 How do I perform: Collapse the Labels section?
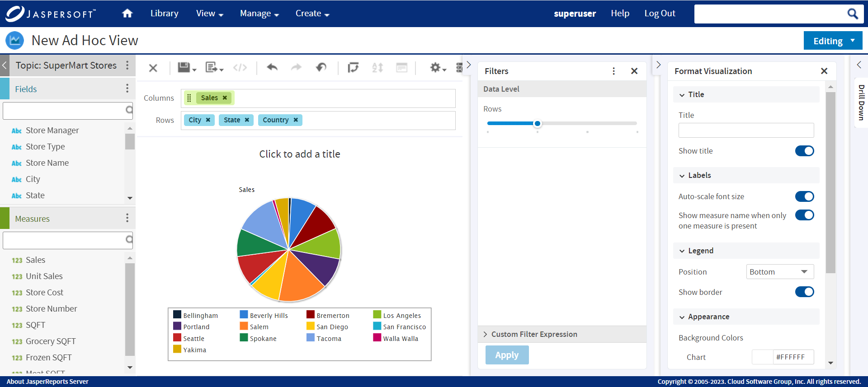[x=682, y=176]
